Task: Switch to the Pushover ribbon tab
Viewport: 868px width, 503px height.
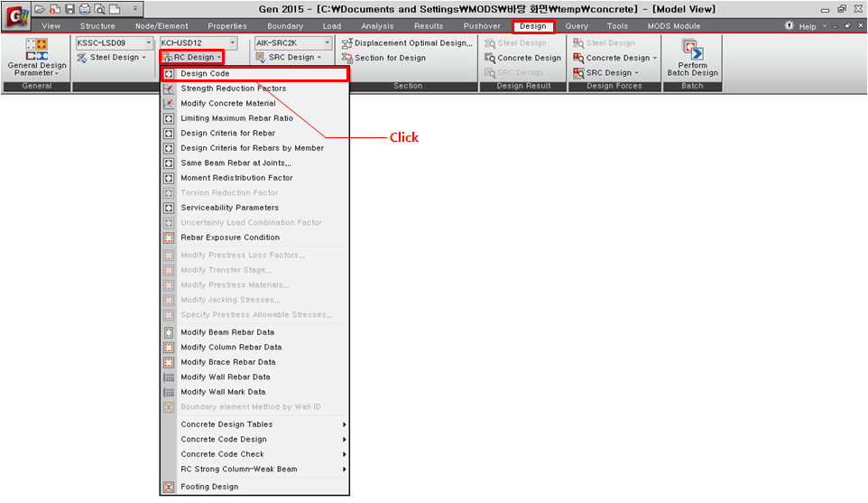Action: point(482,26)
